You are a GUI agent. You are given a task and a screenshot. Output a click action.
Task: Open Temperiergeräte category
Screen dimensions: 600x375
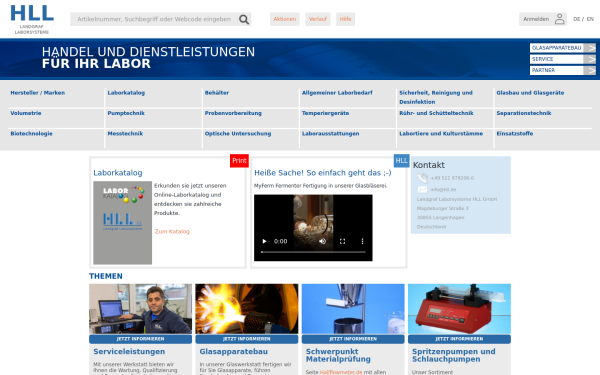(x=326, y=113)
